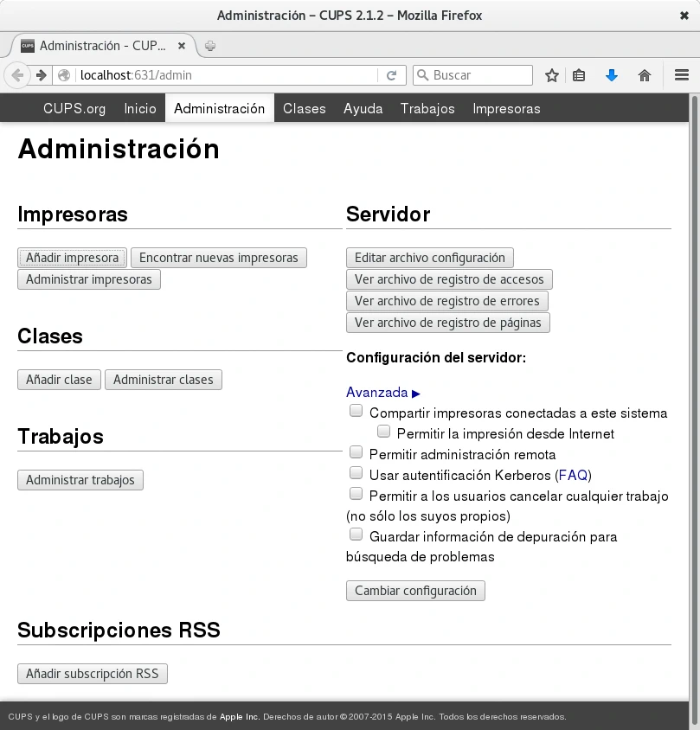This screenshot has width=700, height=730.
Task: Open the Firefox hamburger menu
Action: point(681,75)
